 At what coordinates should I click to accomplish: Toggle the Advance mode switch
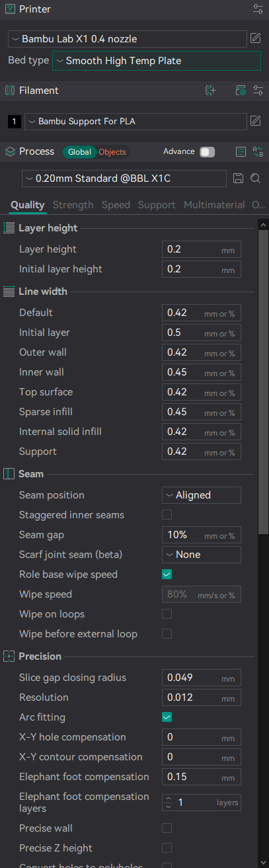[x=208, y=152]
